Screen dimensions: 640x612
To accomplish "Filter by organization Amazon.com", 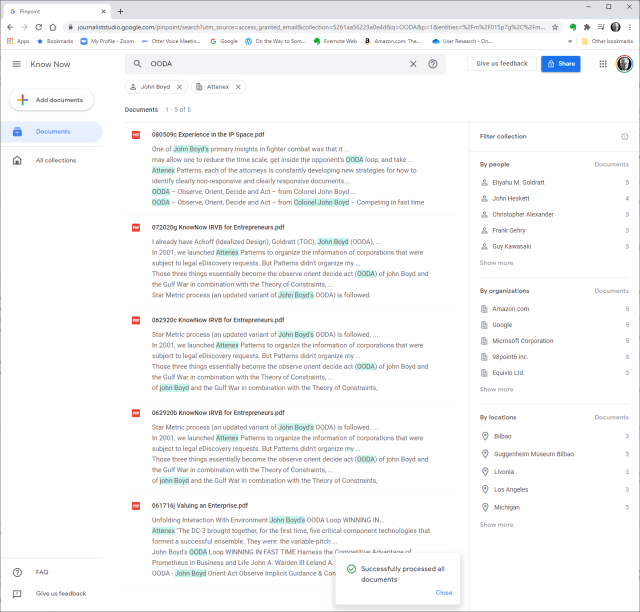I will [x=510, y=309].
